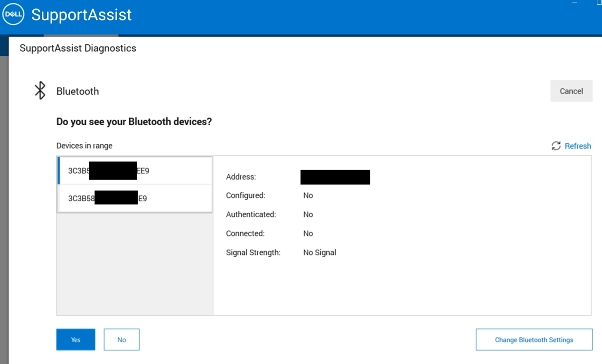
Task: Click the Configured status label
Action: click(245, 196)
